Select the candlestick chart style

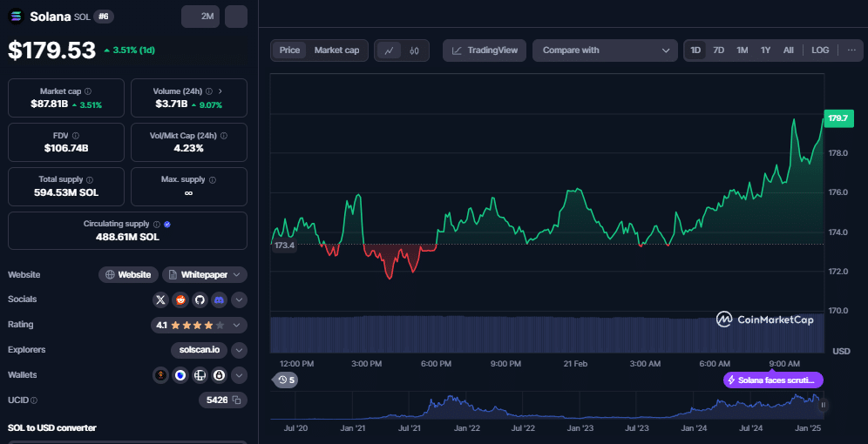pos(414,50)
